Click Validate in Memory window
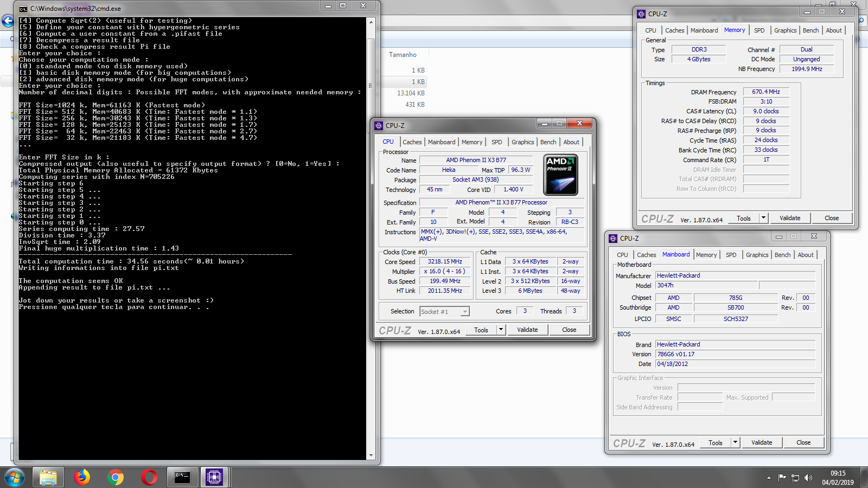Viewport: 868px width, 488px height. (x=790, y=218)
